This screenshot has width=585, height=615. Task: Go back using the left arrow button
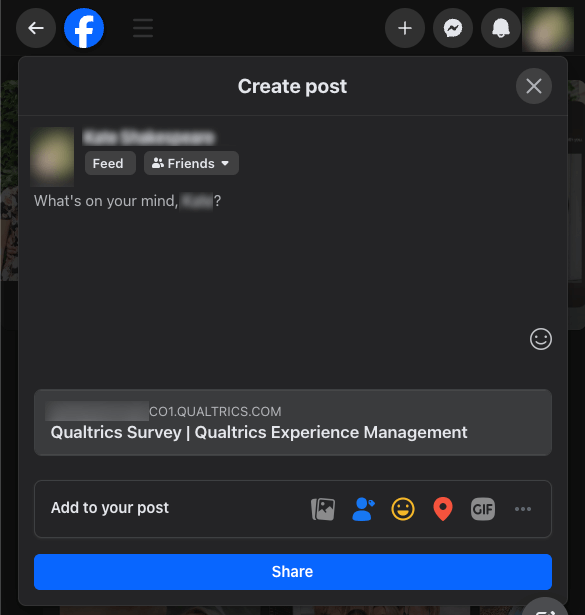tap(36, 28)
